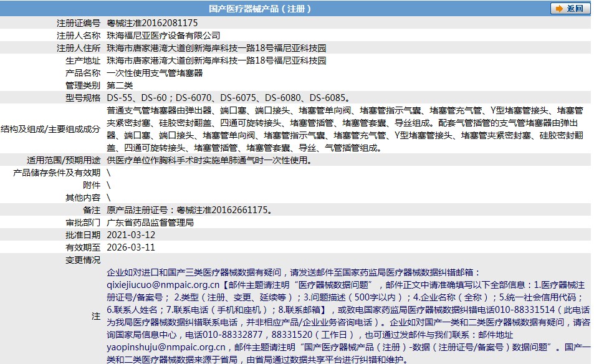Image resolution: width=594 pixels, height=364 pixels.
Task: Select intended use text 供医疗单位作胸科手术时
Action: 211,160
